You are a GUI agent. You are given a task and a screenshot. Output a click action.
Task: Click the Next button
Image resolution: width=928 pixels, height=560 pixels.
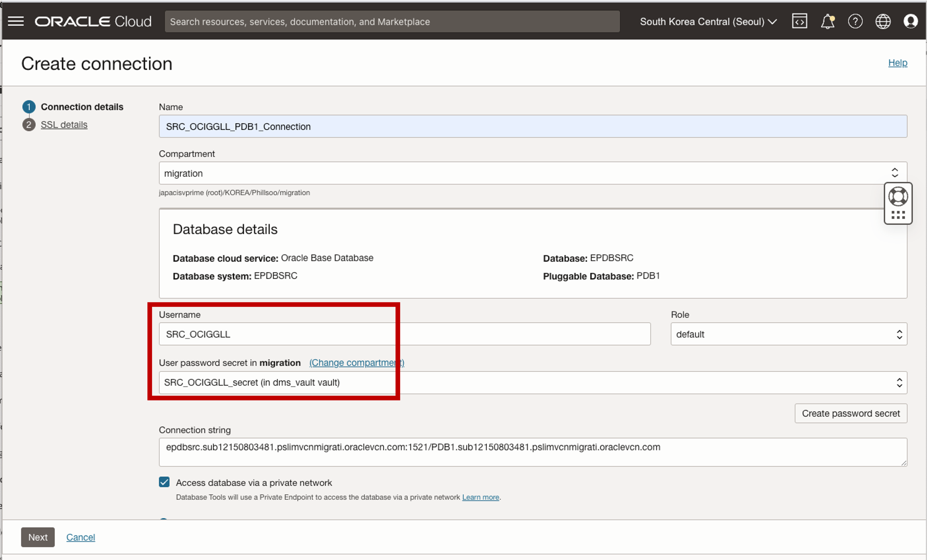pyautogui.click(x=38, y=538)
